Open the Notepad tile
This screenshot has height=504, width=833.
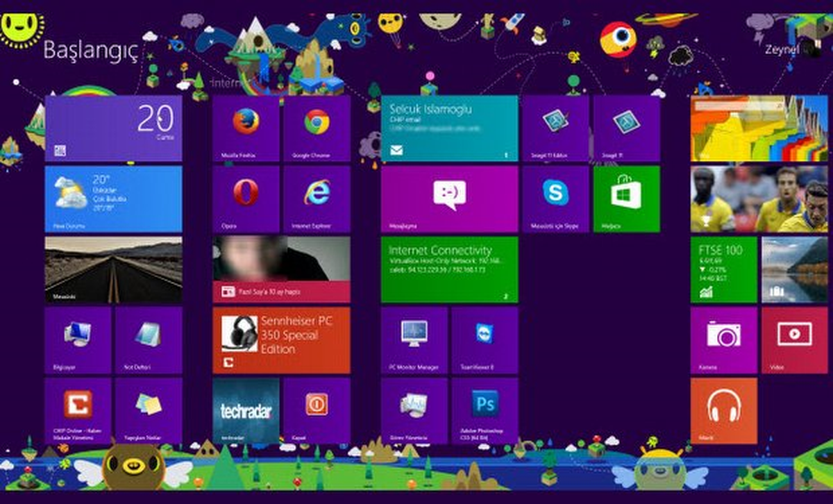(149, 340)
